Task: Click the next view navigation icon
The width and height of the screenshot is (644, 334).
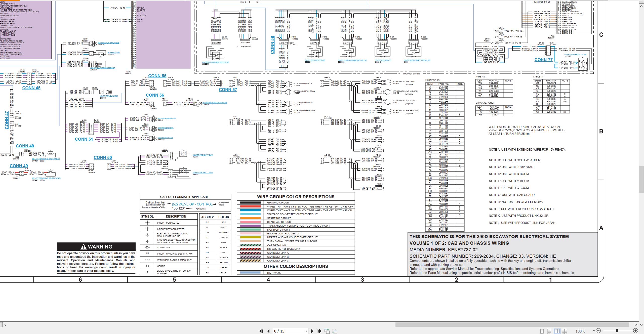Action: pos(335,331)
